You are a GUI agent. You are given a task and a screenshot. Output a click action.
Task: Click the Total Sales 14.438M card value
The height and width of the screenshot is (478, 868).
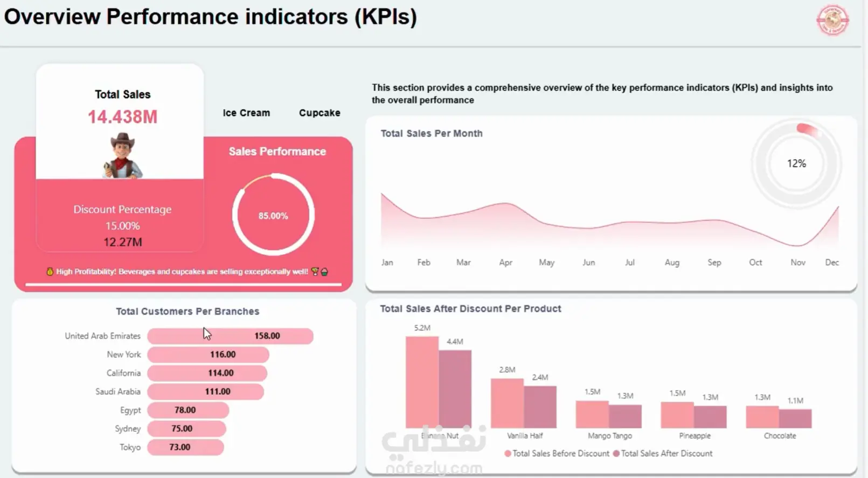[123, 117]
